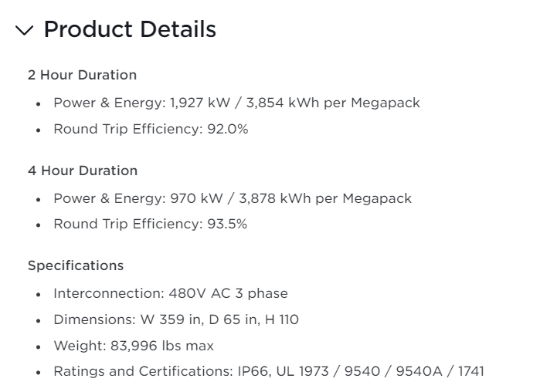Click the bullet before Ratings and Certifications
The image size is (557, 392).
click(x=39, y=372)
